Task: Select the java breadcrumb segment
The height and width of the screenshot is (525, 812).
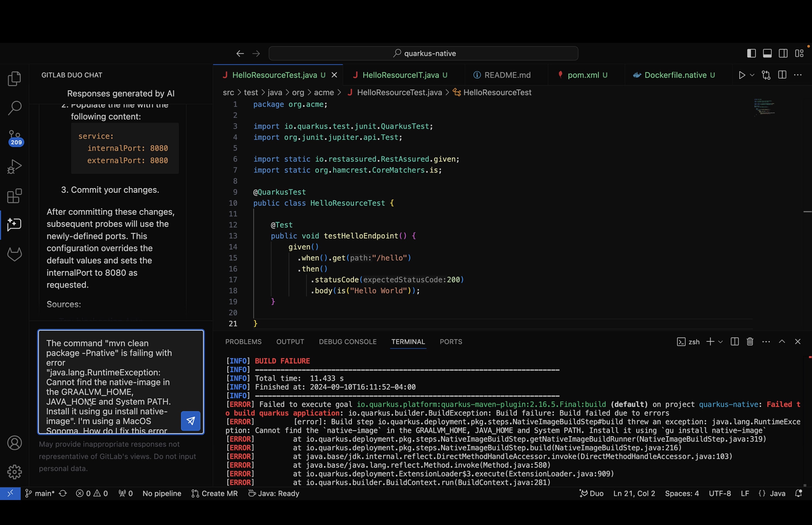Action: [x=275, y=92]
